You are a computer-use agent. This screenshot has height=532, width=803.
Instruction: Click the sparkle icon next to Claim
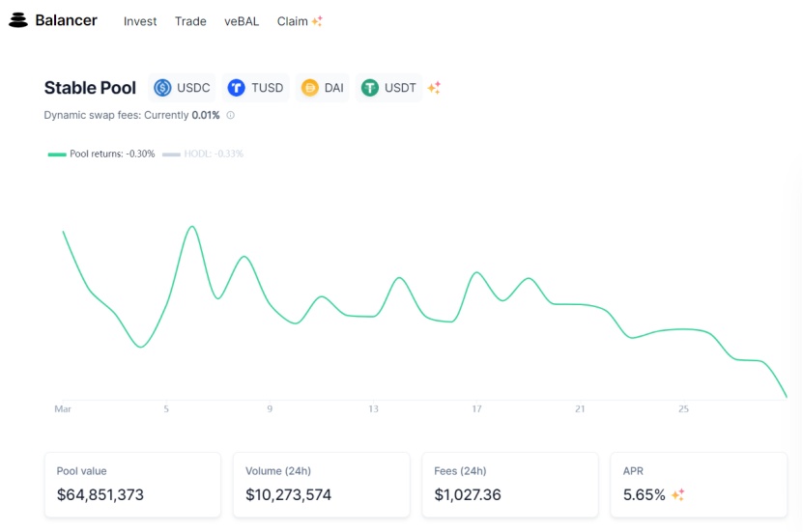click(x=317, y=21)
